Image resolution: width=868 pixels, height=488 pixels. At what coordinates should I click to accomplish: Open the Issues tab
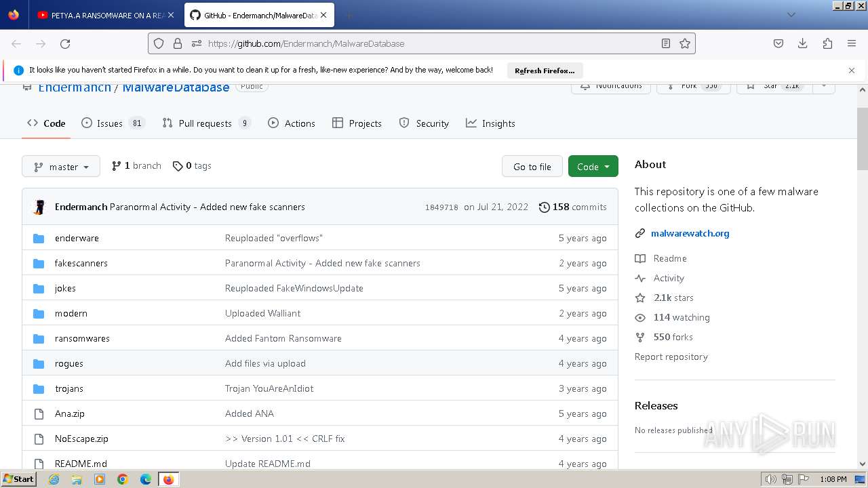(x=113, y=123)
